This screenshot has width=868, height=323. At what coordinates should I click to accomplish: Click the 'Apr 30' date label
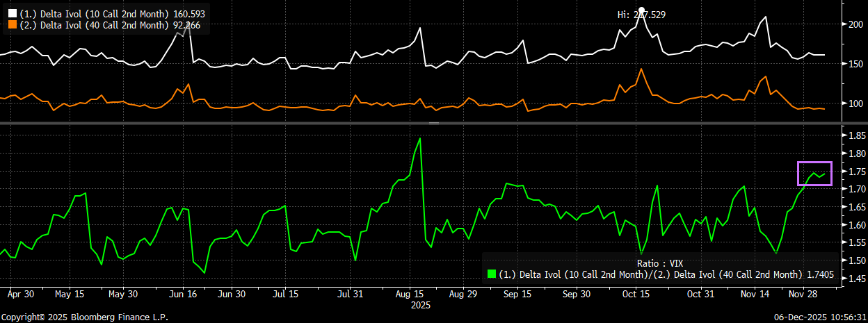point(21,295)
